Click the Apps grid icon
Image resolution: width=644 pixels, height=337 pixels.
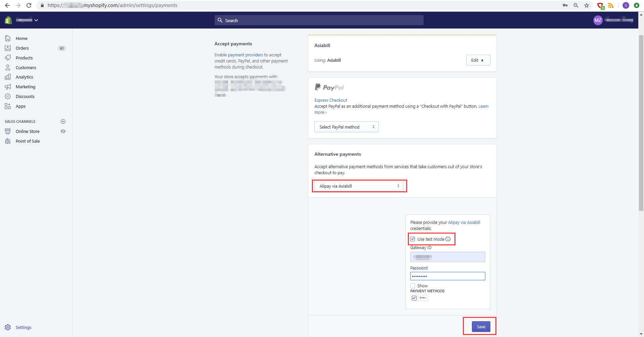8,106
